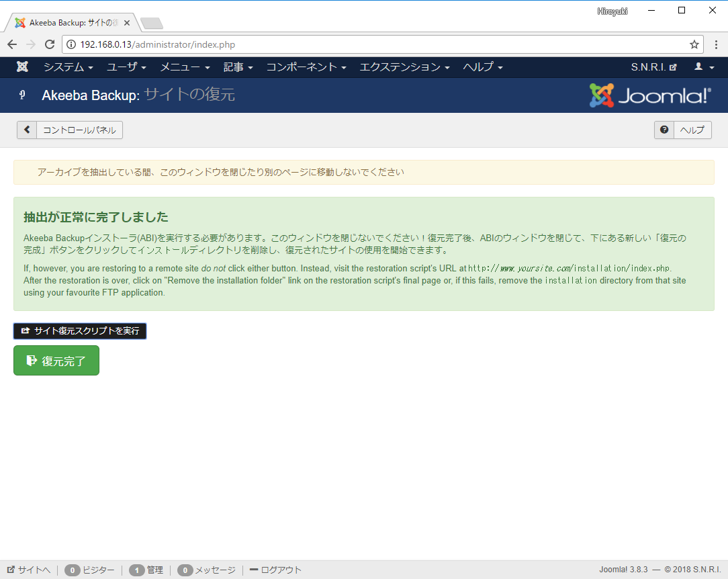Expand the コンポーネント menu
Viewport: 728px width, 579px height.
click(x=306, y=67)
